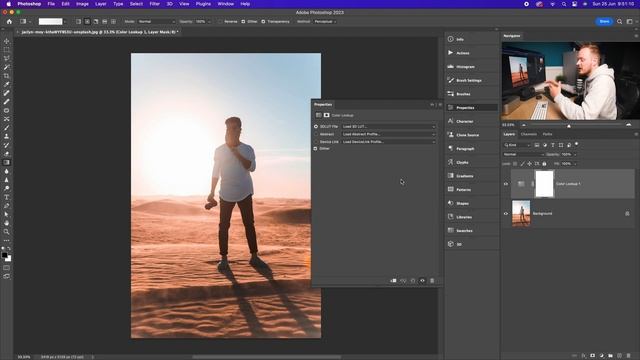Viewport: 640px width, 360px height.
Task: Select the Rectangular Marquee tool
Action: 7,50
